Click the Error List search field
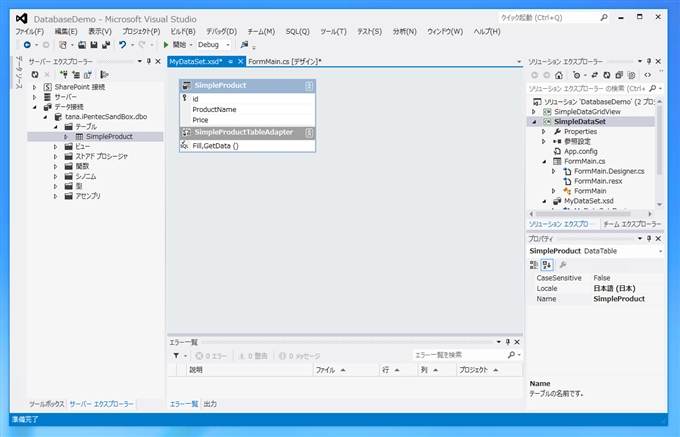Image resolution: width=680 pixels, height=437 pixels. click(x=467, y=355)
